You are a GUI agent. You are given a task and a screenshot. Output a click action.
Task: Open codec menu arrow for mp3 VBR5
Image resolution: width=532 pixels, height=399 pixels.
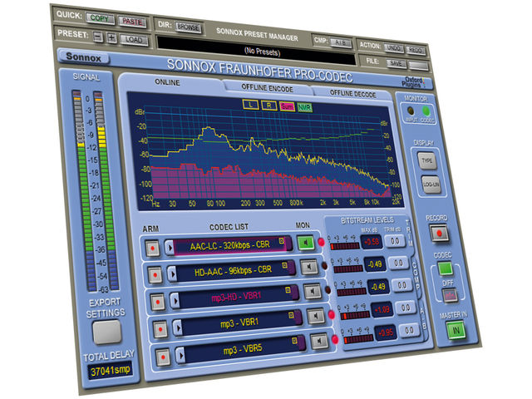coord(180,355)
